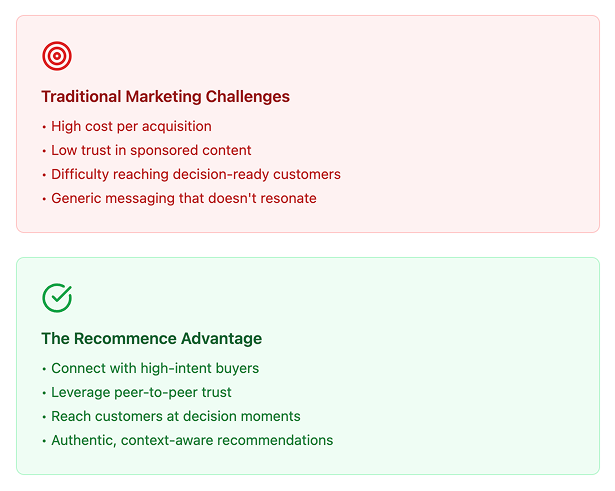615x491 pixels.
Task: Click the High cost per acquisition item
Action: (x=131, y=126)
